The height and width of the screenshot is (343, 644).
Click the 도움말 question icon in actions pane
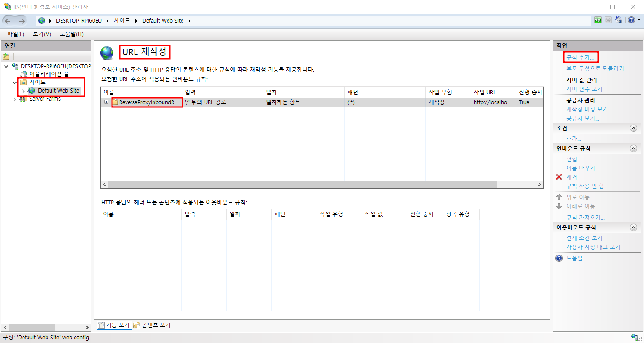point(559,258)
